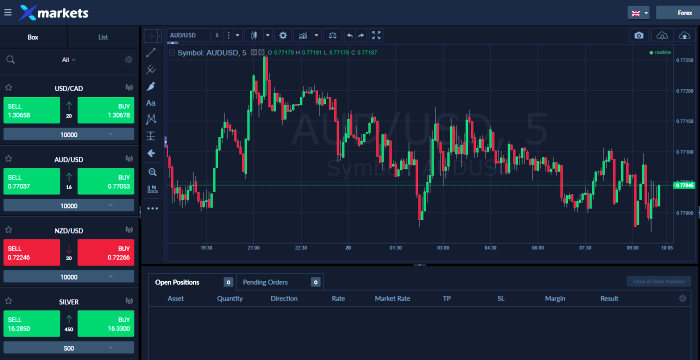Screen dimensions: 700x360
Task: Select the brush drawing tool
Action: tap(151, 86)
